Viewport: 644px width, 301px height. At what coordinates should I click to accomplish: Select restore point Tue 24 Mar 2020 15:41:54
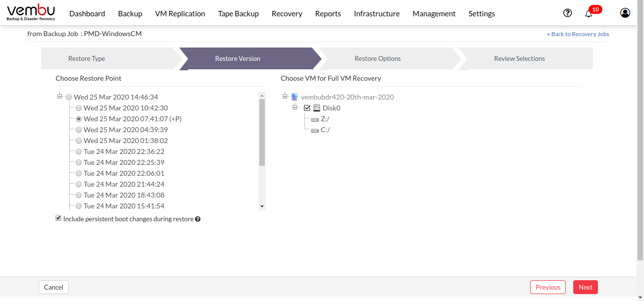click(79, 206)
